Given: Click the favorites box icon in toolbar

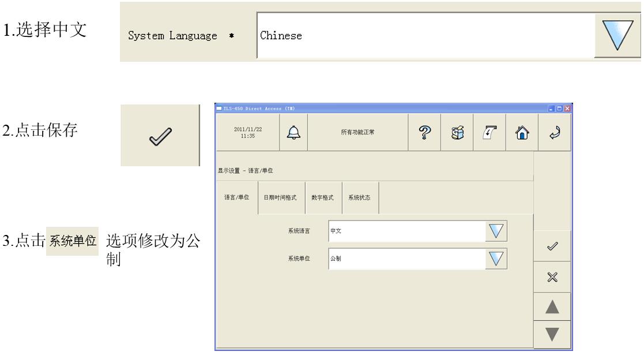Looking at the screenshot, I should 457,132.
